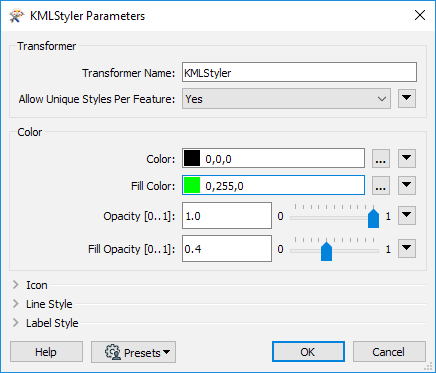Viewport: 436px width, 373px height.
Task: Click the green Fill Color swatch
Action: [x=192, y=185]
